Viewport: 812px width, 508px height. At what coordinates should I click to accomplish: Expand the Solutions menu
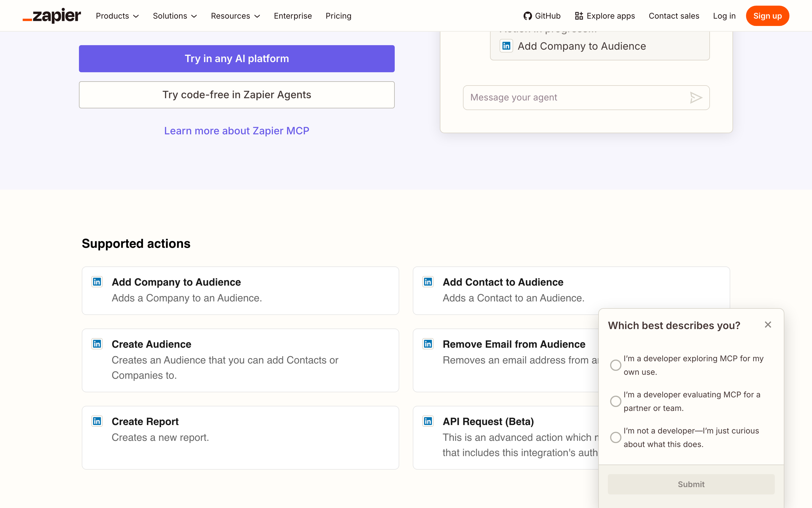pyautogui.click(x=175, y=16)
